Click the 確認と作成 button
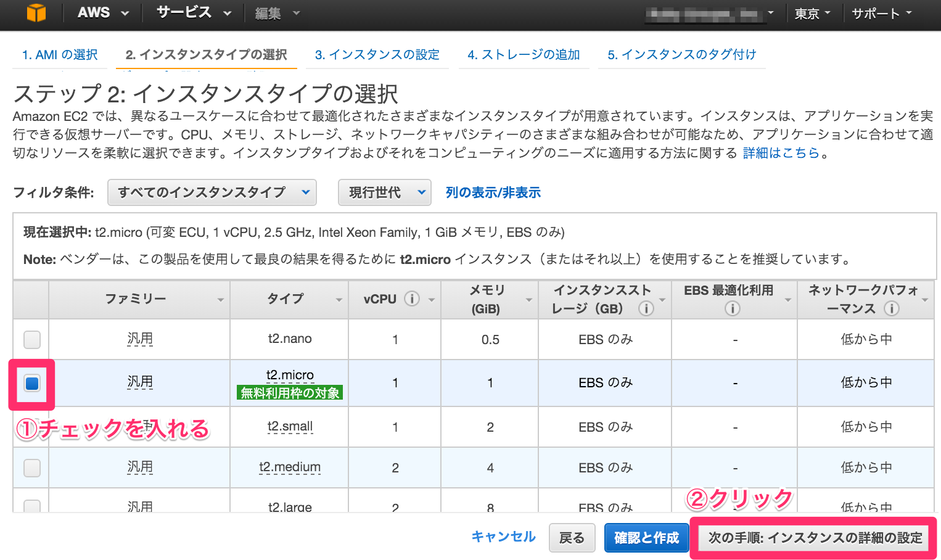 646,538
